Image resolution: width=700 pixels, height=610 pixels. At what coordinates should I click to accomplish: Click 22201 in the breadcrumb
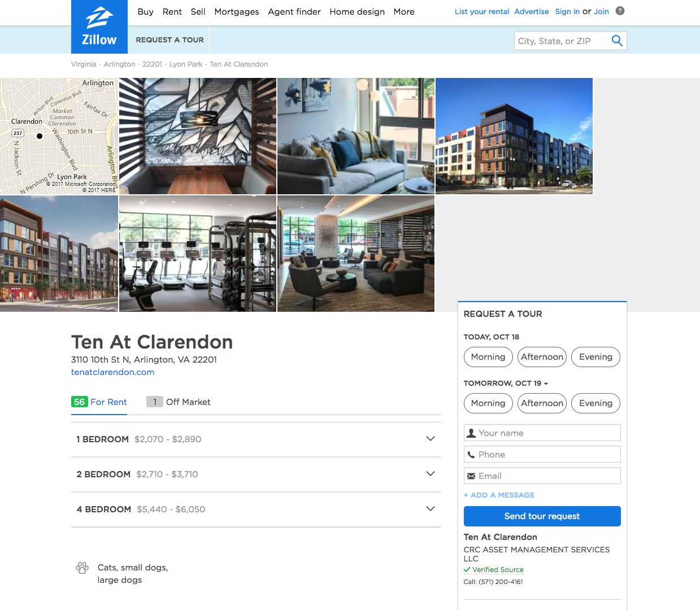[152, 64]
